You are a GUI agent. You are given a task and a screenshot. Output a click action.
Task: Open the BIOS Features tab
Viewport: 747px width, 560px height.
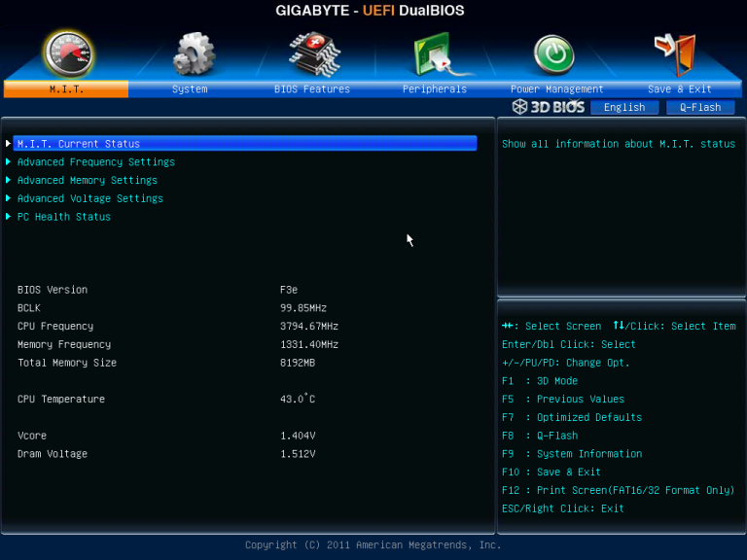[x=312, y=89]
